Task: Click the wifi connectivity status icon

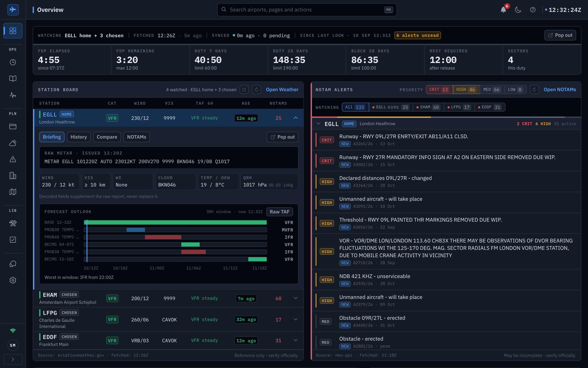Action: pos(13,331)
